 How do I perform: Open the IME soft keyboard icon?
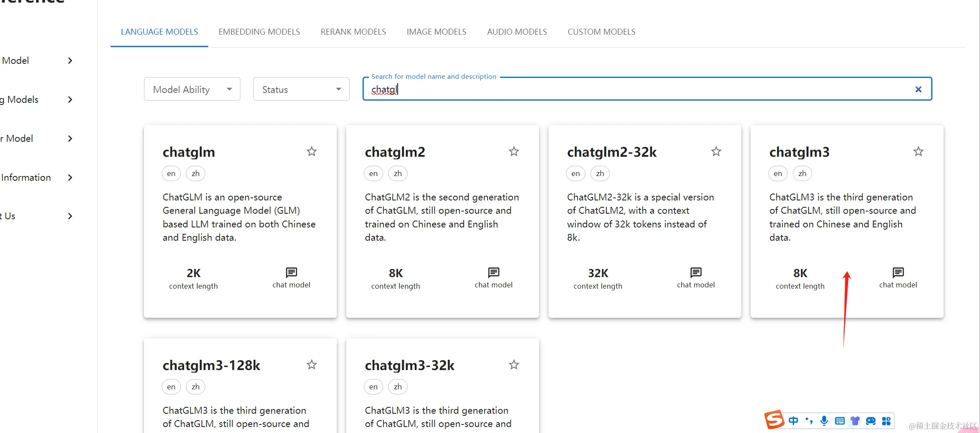pyautogui.click(x=840, y=421)
